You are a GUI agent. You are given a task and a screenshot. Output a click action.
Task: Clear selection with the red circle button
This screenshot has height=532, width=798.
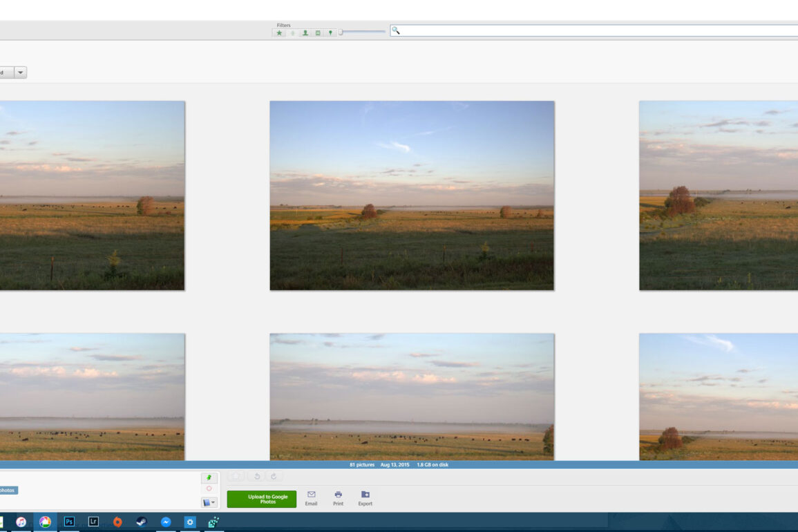click(209, 488)
